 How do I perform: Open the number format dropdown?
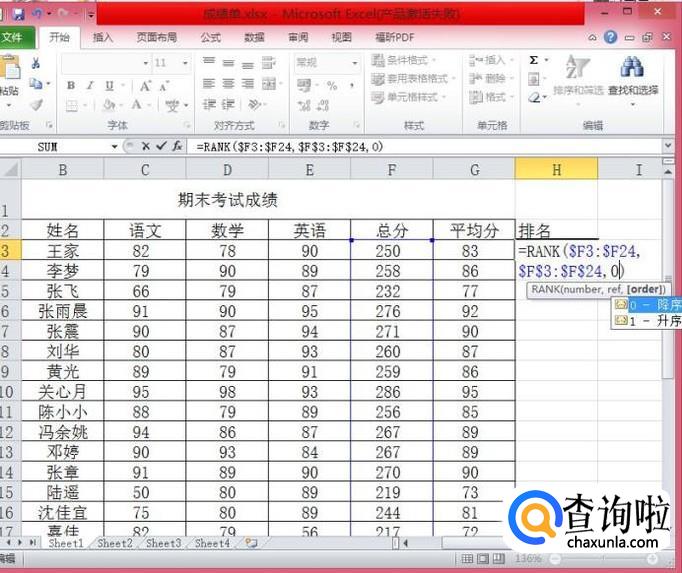tap(355, 64)
